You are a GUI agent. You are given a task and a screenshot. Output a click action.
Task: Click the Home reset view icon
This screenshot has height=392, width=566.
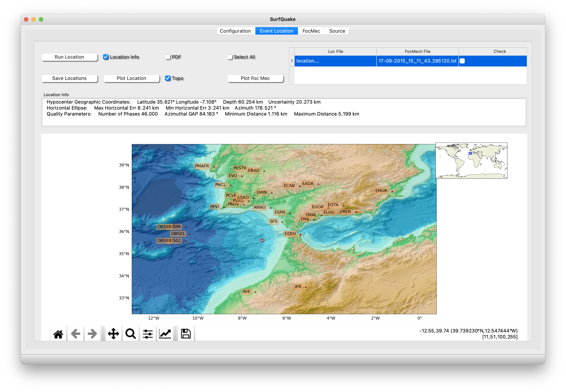(x=58, y=334)
